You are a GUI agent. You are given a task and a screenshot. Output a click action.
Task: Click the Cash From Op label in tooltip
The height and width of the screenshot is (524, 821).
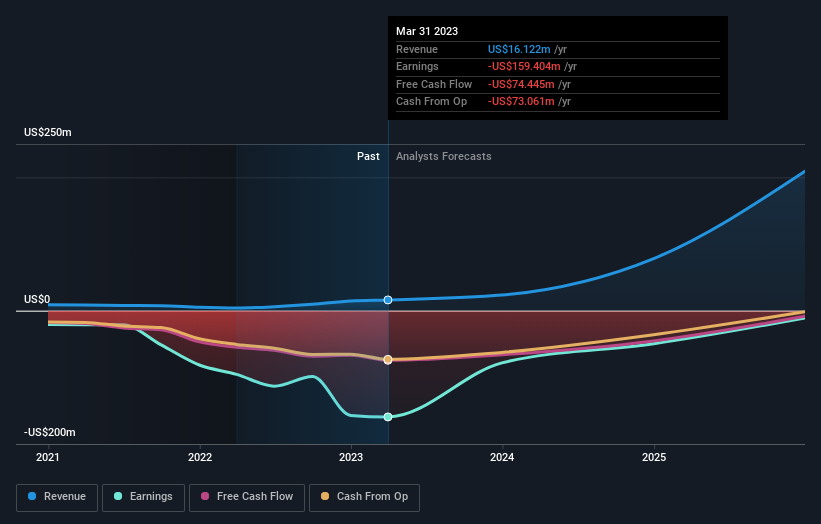pyautogui.click(x=431, y=102)
